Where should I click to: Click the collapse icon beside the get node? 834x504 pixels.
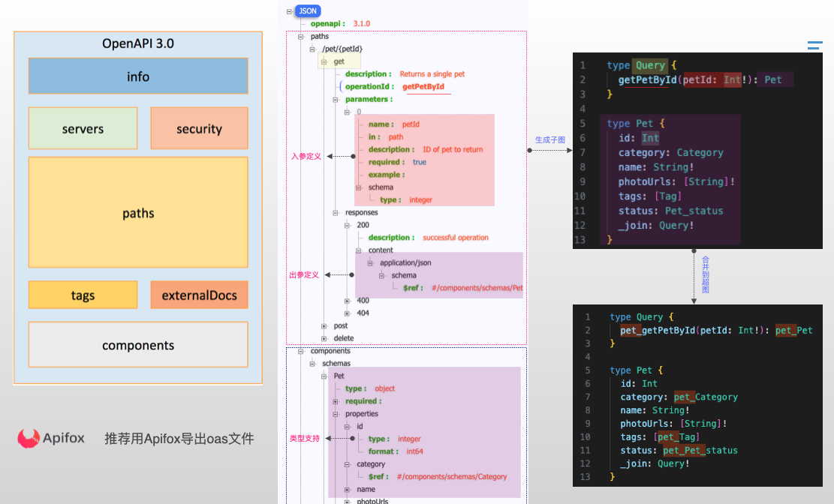pos(324,62)
